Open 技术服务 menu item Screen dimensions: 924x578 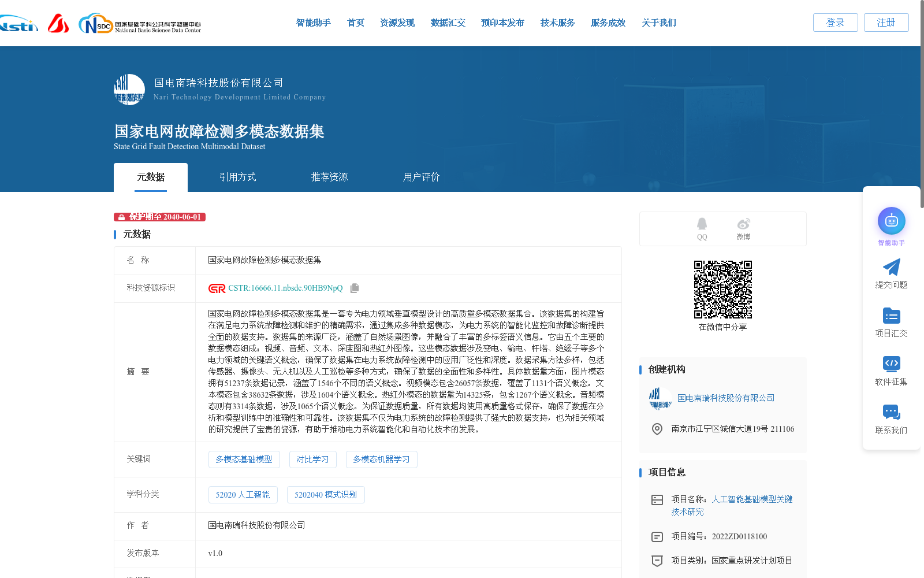click(558, 23)
